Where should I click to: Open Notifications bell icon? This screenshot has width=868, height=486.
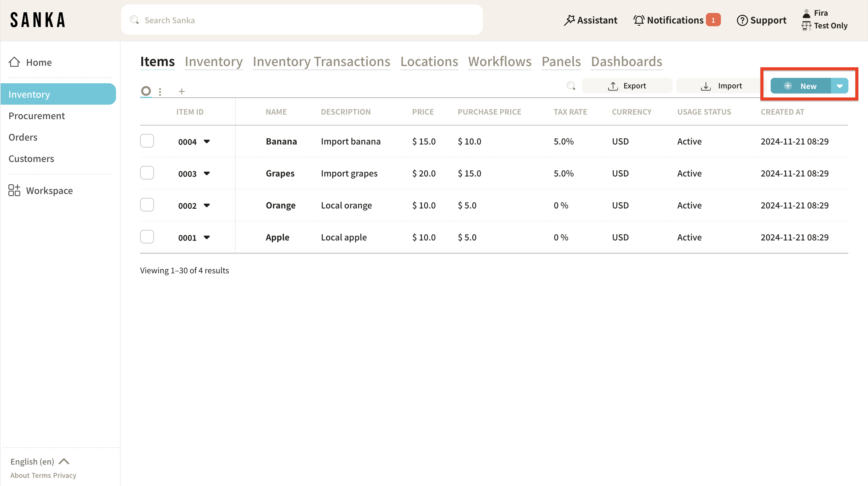pos(639,20)
